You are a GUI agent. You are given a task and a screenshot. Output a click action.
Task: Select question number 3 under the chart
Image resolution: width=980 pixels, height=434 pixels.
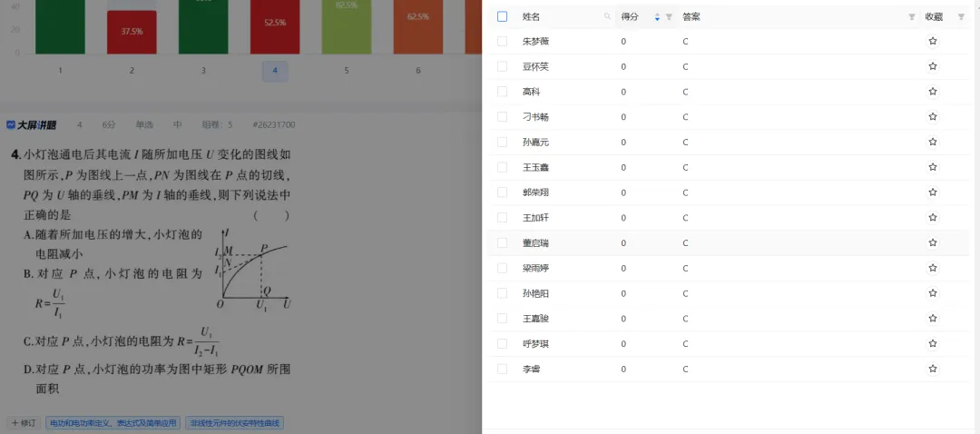point(203,71)
